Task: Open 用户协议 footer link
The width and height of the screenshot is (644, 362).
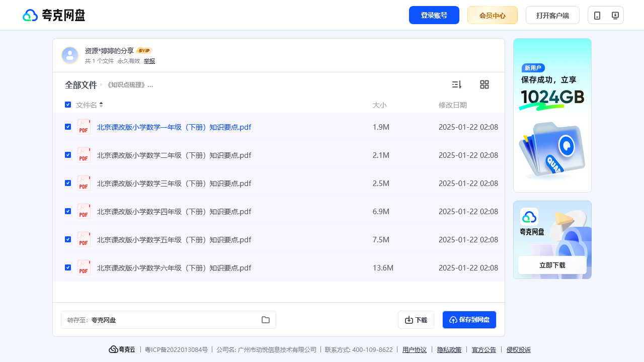Action: pyautogui.click(x=415, y=350)
